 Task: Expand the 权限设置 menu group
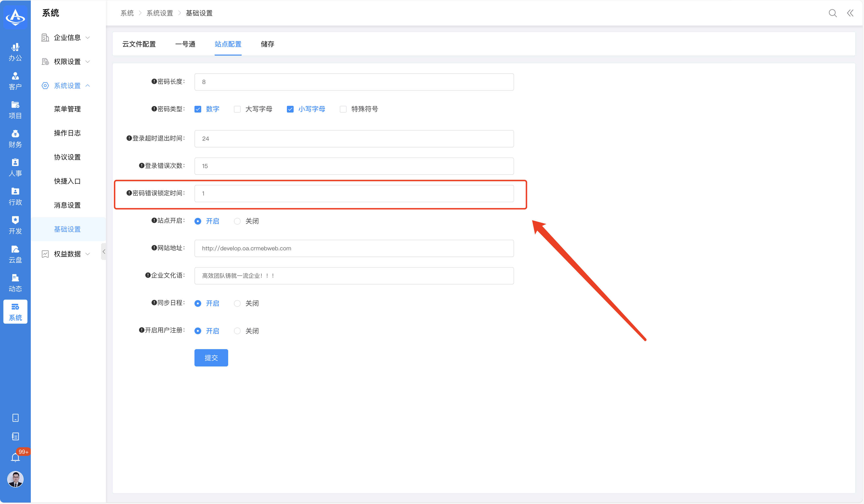click(67, 62)
